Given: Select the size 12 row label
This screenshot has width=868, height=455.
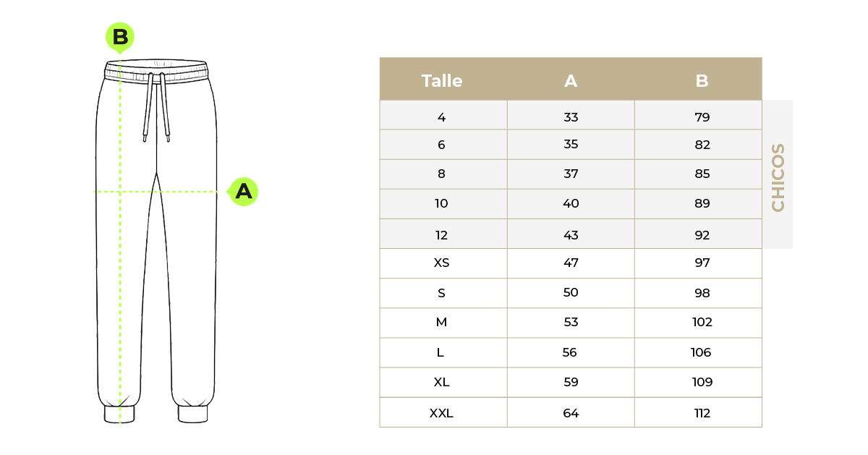Looking at the screenshot, I should coord(441,235).
